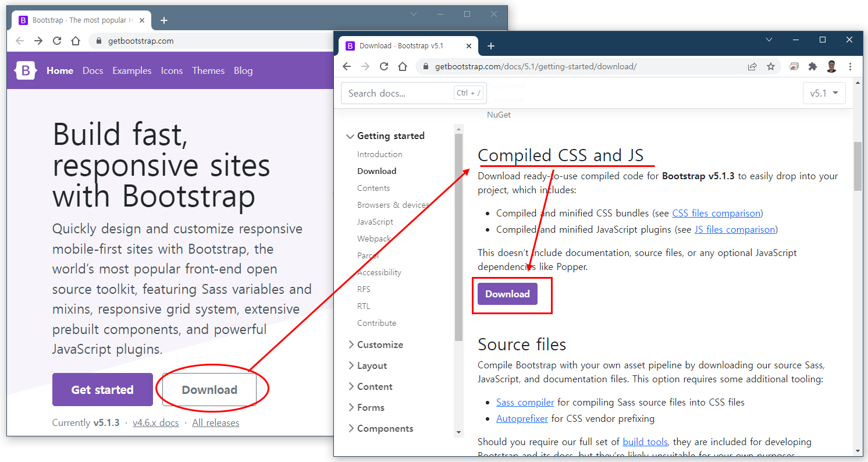
Task: Click home icon in the back window toolbar
Action: (76, 41)
